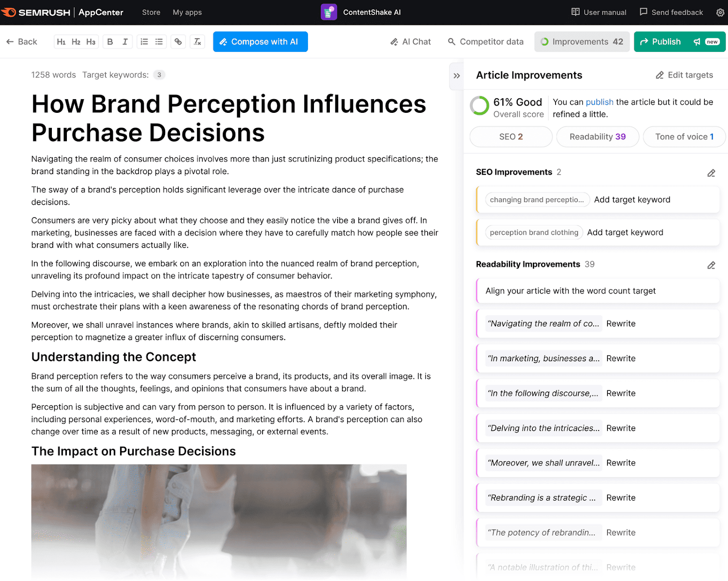Image resolution: width=728 pixels, height=581 pixels.
Task: Rewrite the sentence starting with 'Navigating the realm'
Action: tap(621, 323)
